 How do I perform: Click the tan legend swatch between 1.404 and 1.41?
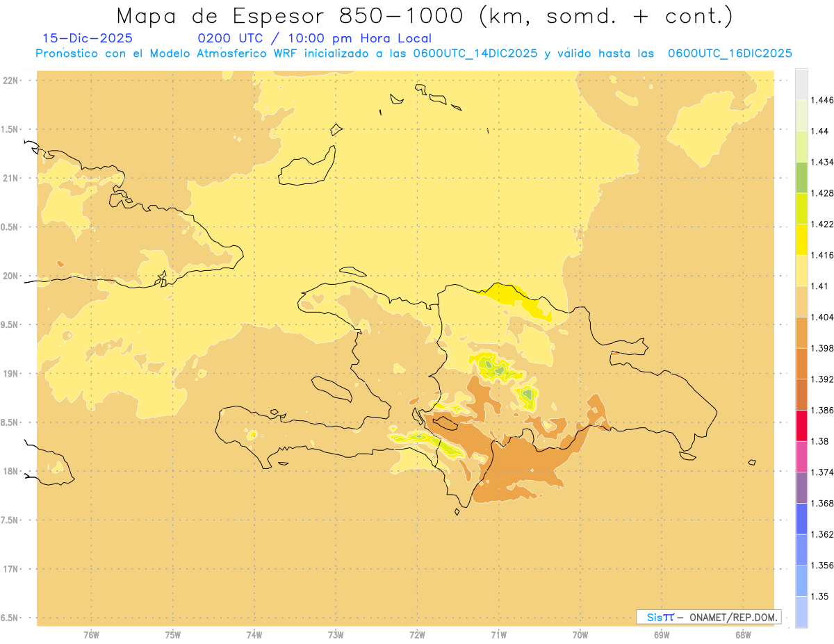[801, 302]
